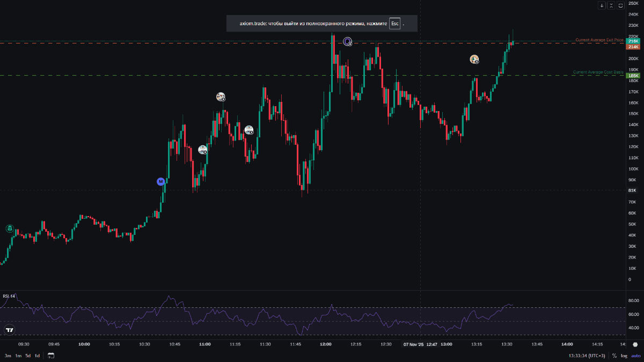The height and width of the screenshot is (362, 644).
Task: Toggle log scale mode
Action: (x=624, y=356)
